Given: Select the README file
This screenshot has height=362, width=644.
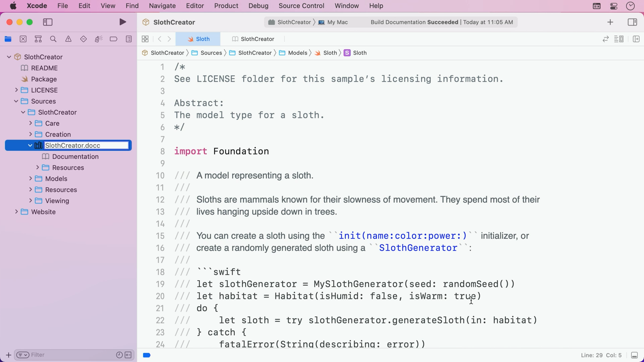Looking at the screenshot, I should pyautogui.click(x=44, y=68).
